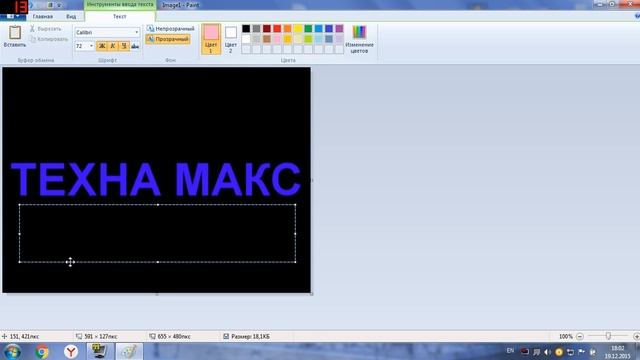Viewport: 640px width, 360px height.
Task: Pick the gold color swatch in second row
Action: click(288, 39)
